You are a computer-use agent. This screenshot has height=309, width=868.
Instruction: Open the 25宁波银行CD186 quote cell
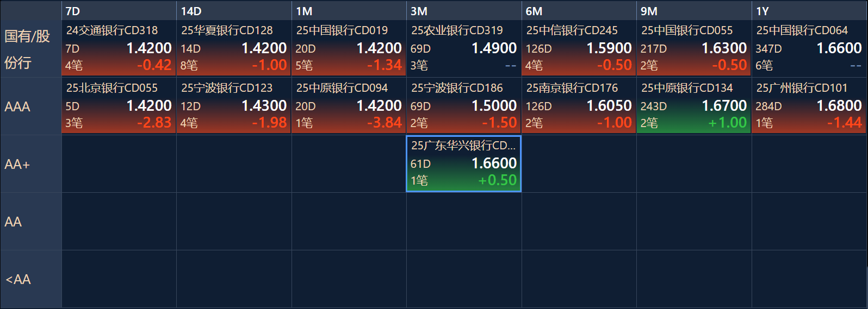[x=464, y=106]
